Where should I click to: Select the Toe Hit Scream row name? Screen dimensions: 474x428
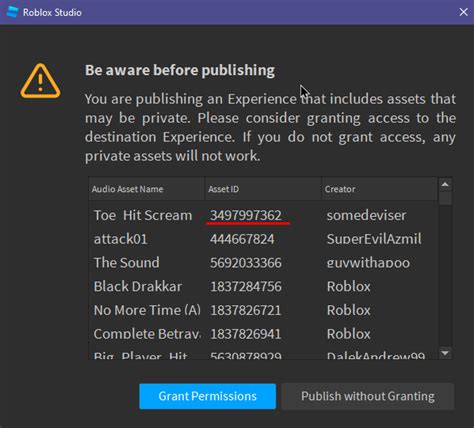[x=143, y=215]
